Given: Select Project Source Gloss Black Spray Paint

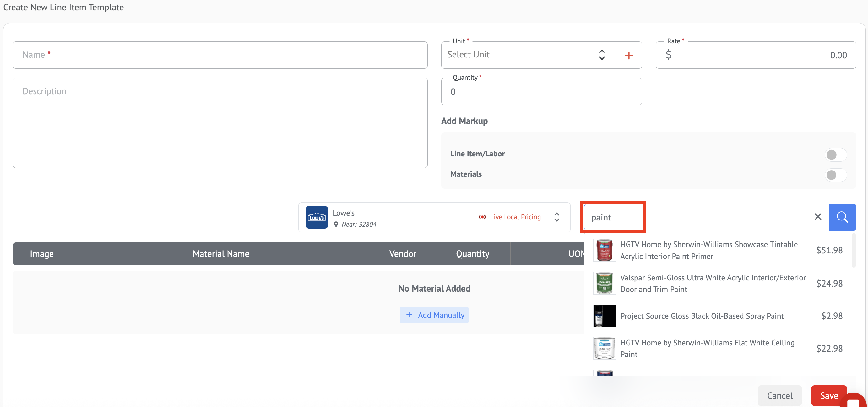Looking at the screenshot, I should click(x=702, y=316).
